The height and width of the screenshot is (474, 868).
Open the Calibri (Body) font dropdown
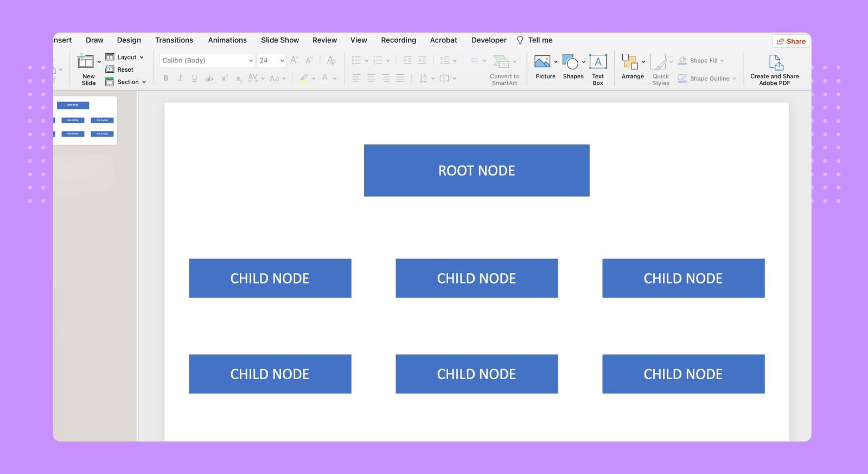point(251,61)
